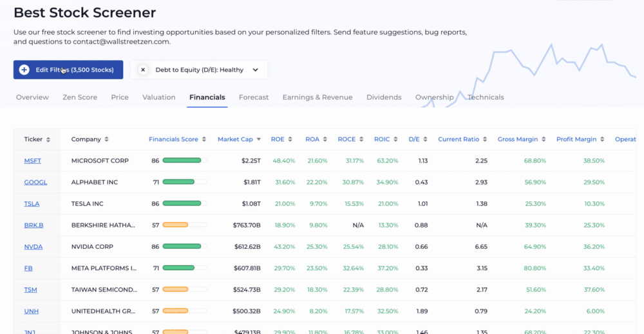
Task: Sort by D/E column arrows
Action: pos(425,139)
